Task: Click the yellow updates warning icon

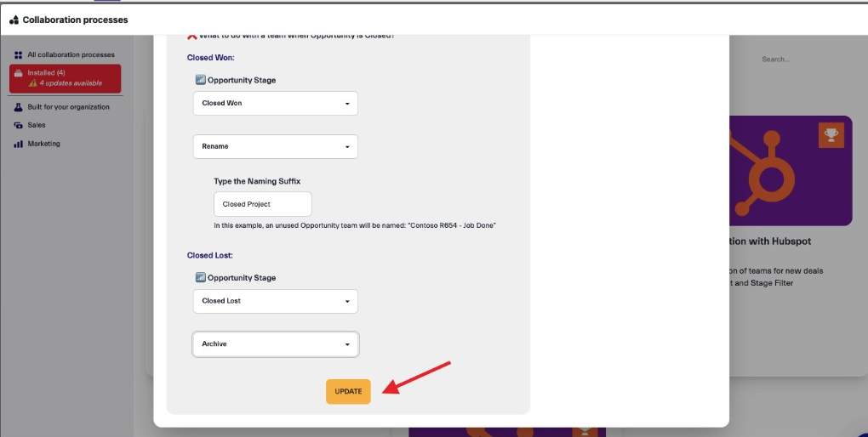Action: tap(32, 83)
